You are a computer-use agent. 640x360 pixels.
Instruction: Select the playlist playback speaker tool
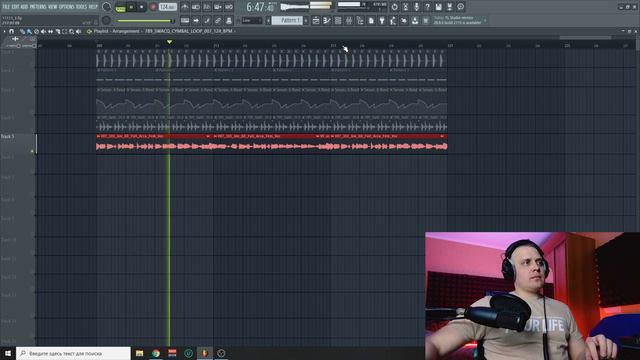click(78, 31)
